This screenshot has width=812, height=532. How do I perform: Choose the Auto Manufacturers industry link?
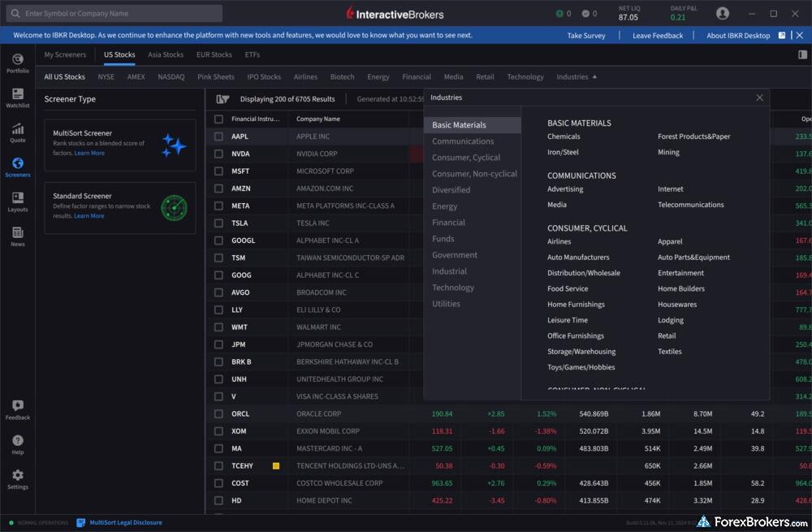pyautogui.click(x=578, y=257)
